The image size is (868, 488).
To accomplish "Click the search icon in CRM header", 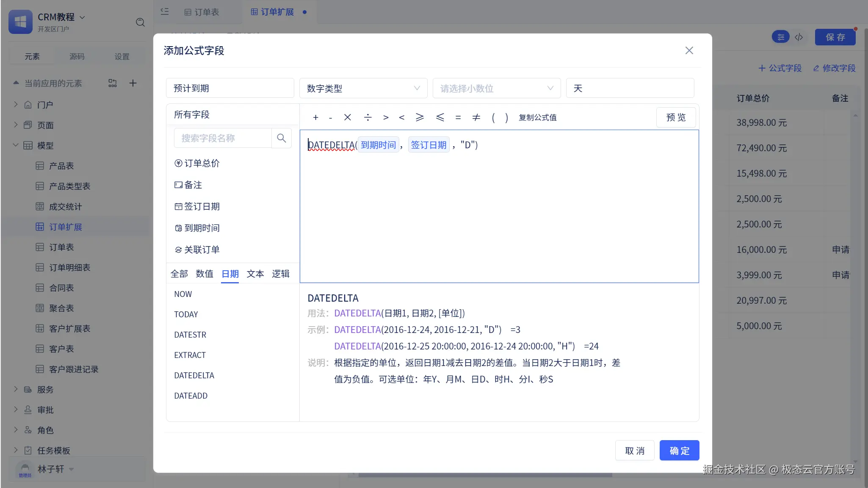I will pyautogui.click(x=140, y=22).
